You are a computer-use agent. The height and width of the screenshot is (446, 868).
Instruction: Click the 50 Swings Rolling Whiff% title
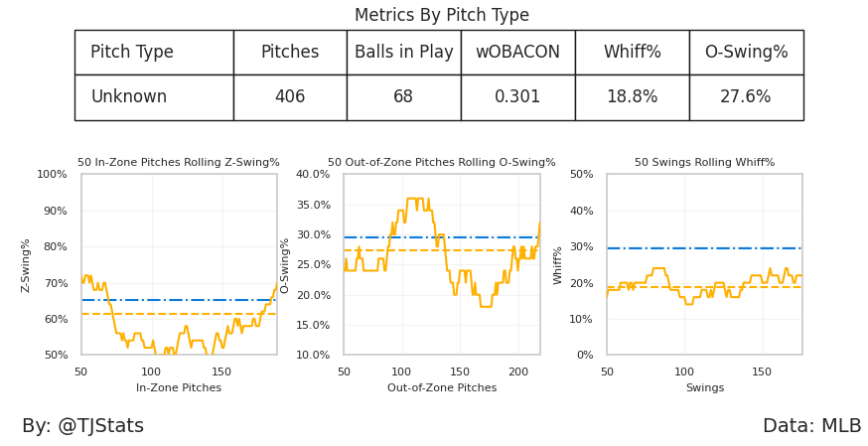tap(704, 163)
